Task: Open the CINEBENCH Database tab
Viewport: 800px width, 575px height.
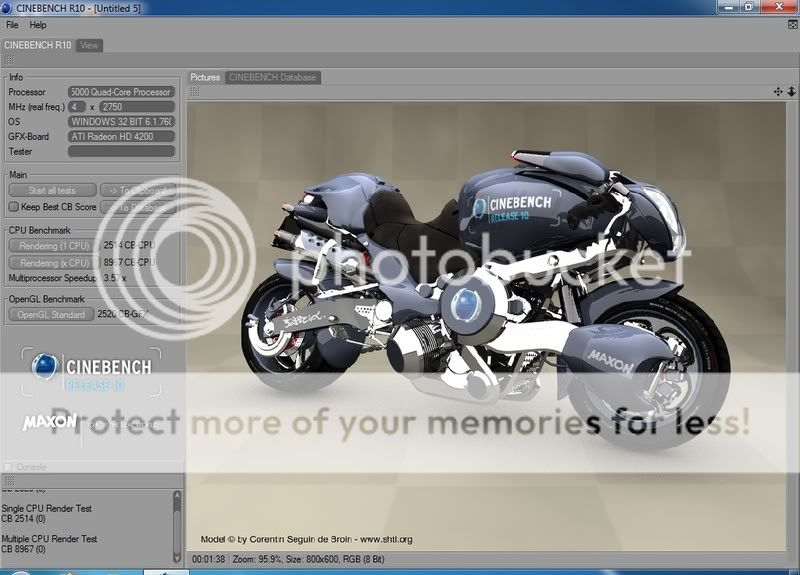Action: (x=272, y=77)
